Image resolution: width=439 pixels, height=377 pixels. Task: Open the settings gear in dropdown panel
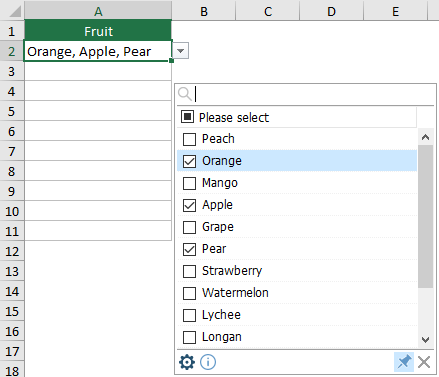pyautogui.click(x=187, y=362)
